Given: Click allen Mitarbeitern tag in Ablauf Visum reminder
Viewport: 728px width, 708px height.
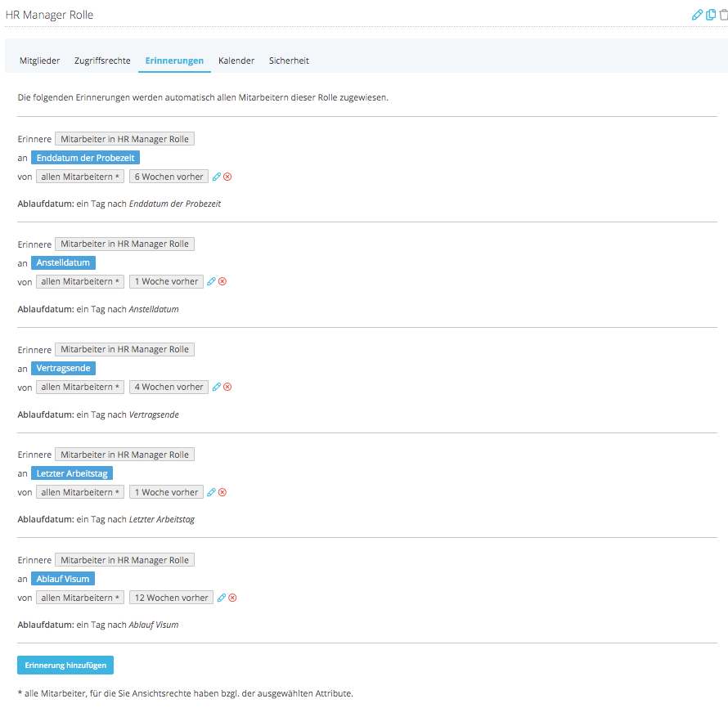Looking at the screenshot, I should click(x=80, y=598).
